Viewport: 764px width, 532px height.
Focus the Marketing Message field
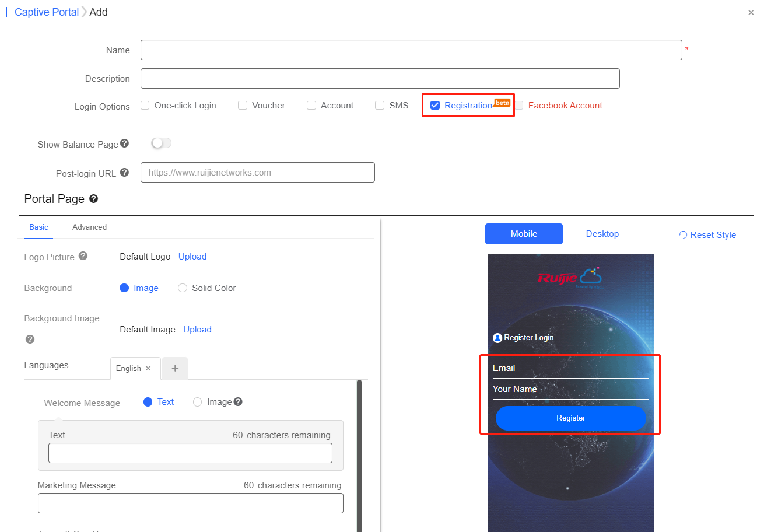pyautogui.click(x=190, y=503)
